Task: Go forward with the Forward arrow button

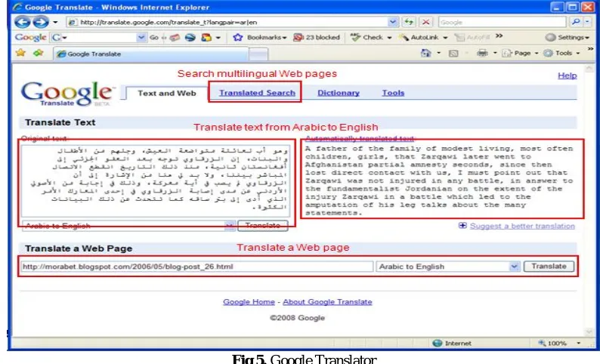Action: [x=41, y=22]
